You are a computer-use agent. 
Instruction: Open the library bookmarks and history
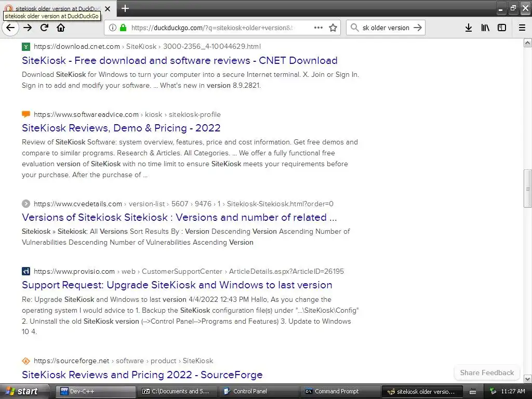click(x=485, y=28)
